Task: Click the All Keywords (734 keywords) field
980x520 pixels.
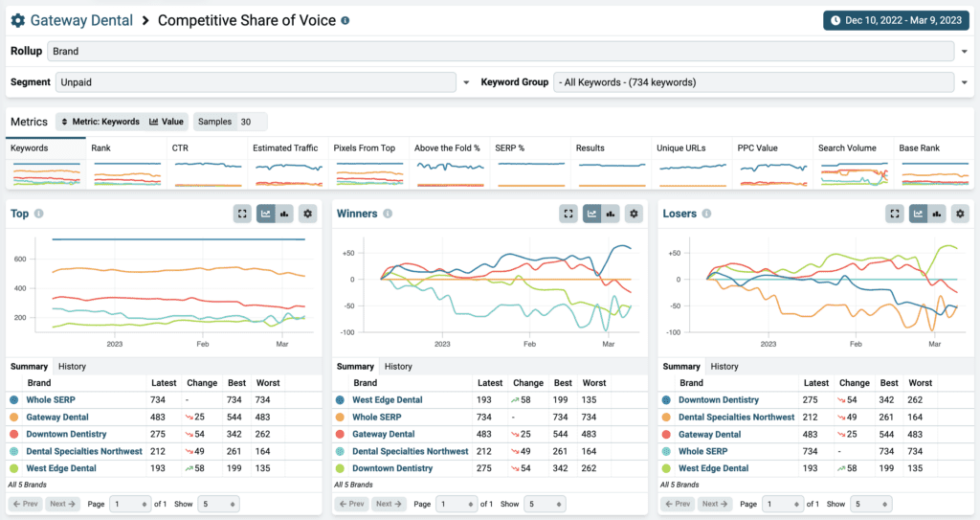Action: tap(754, 82)
